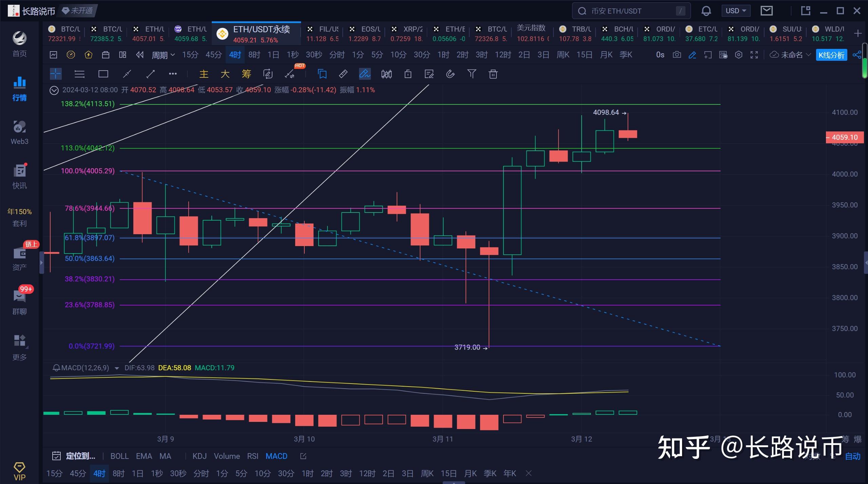
Task: Open the screenshot camera tool
Action: (677, 55)
